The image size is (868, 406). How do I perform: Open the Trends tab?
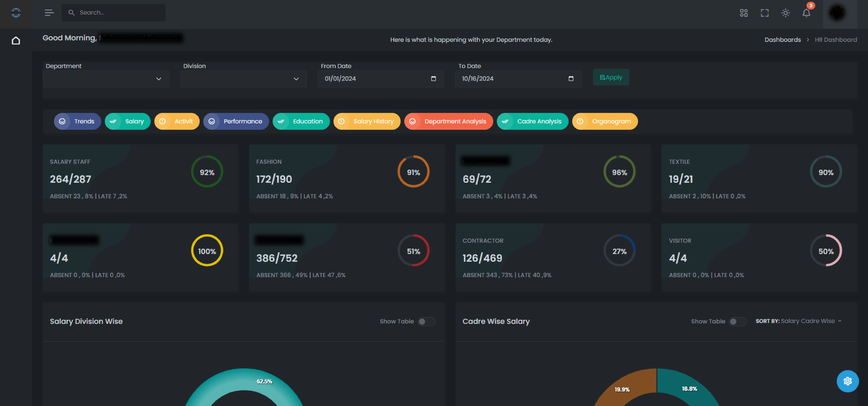[78, 121]
